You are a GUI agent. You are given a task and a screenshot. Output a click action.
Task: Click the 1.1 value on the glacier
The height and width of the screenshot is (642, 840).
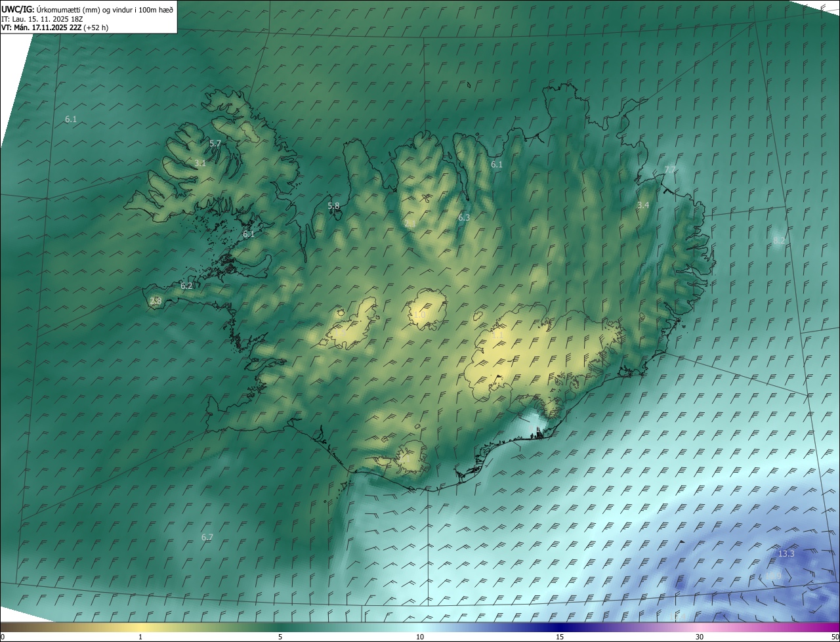[498, 335]
